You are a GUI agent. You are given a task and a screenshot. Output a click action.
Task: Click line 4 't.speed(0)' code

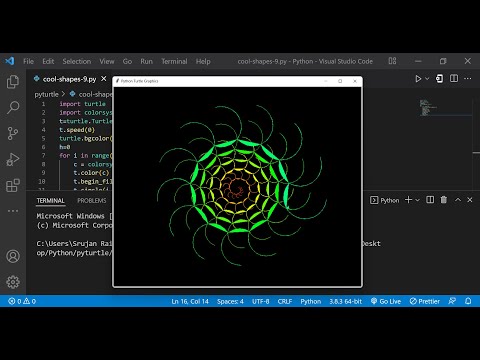pyautogui.click(x=77, y=130)
